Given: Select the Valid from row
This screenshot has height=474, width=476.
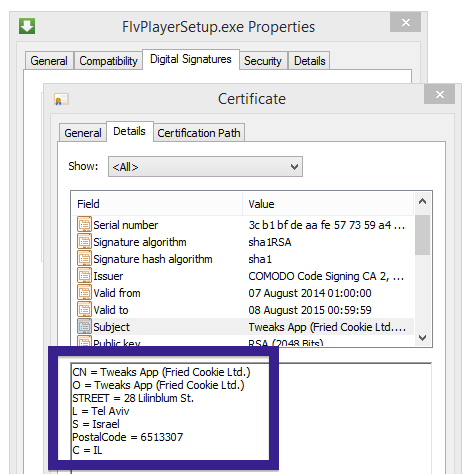Looking at the screenshot, I should pyautogui.click(x=243, y=293).
